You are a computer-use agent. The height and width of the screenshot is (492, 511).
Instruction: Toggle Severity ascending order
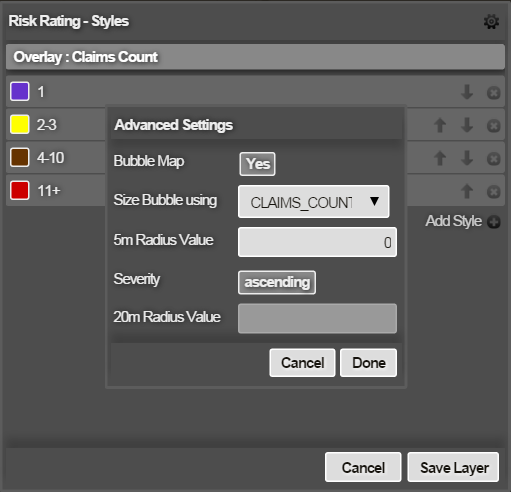[277, 282]
